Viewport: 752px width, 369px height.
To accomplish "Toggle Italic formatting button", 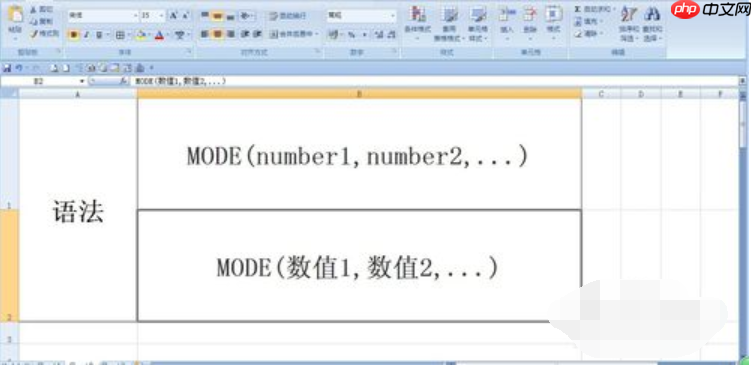I will [x=86, y=35].
